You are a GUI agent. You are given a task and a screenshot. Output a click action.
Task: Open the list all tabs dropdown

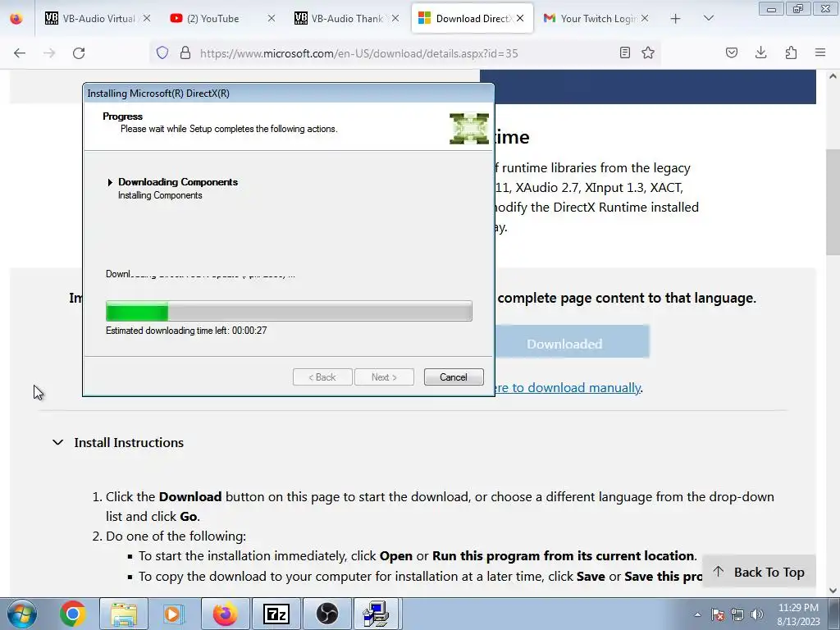point(708,18)
